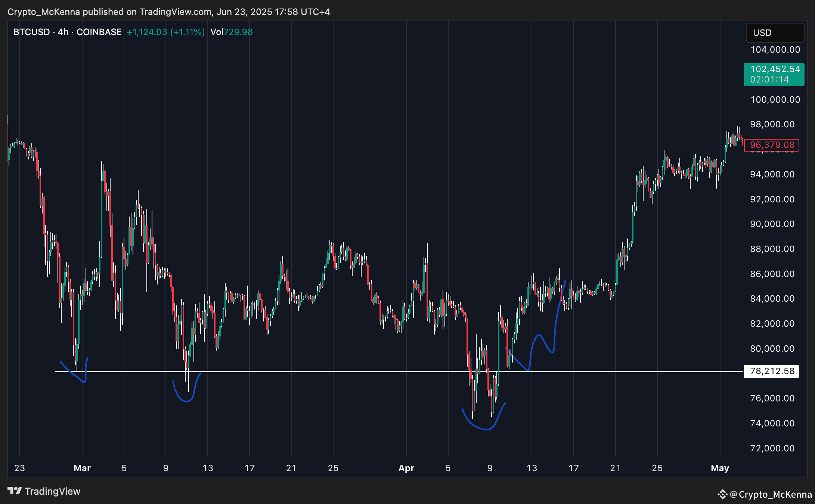Image resolution: width=815 pixels, height=504 pixels.
Task: Open the USD currency selector
Action: tap(775, 33)
